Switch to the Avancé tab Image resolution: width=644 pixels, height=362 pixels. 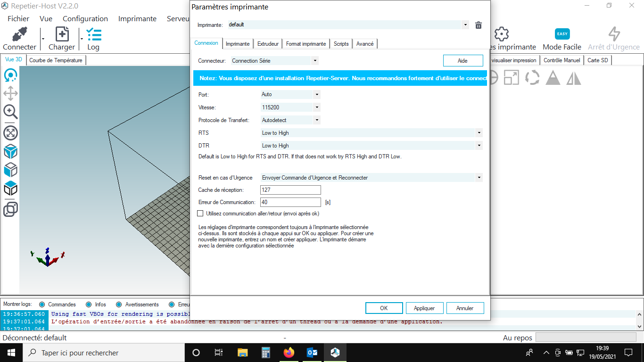(x=365, y=44)
